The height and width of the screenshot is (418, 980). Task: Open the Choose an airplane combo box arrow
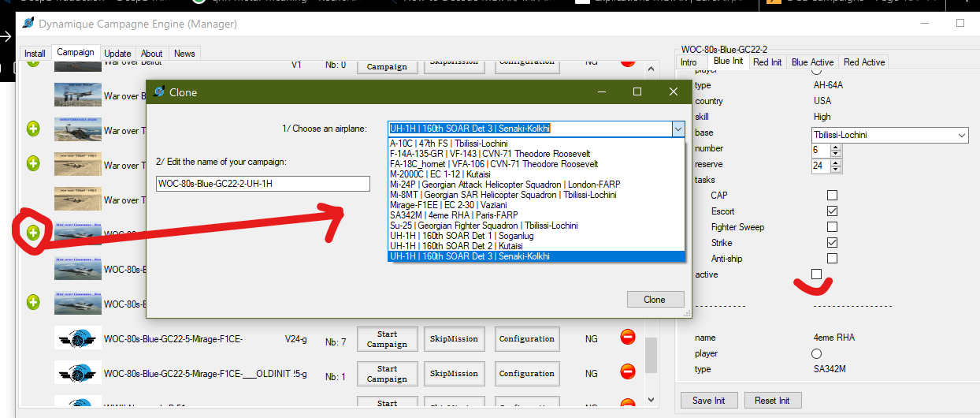677,128
